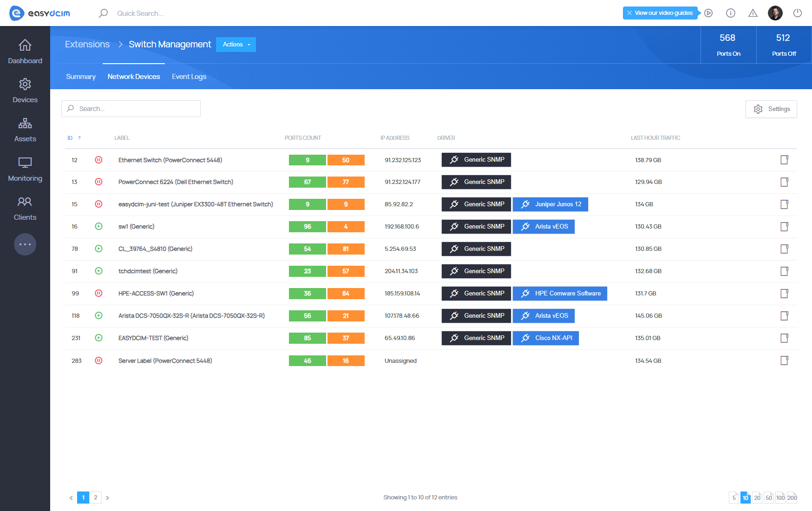This screenshot has width=812, height=511.
Task: Open details icon for HPE-ACCESS-SW1 row
Action: pyautogui.click(x=784, y=294)
